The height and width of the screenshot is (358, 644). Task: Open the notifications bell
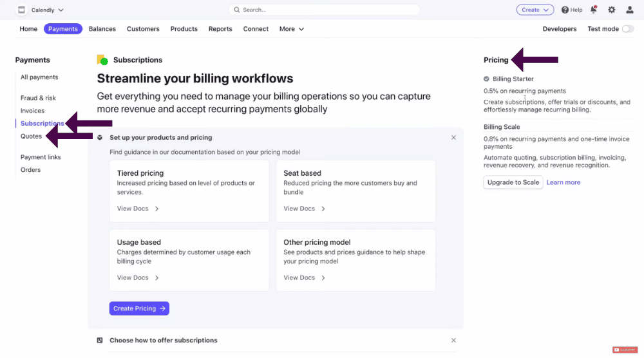pyautogui.click(x=594, y=10)
